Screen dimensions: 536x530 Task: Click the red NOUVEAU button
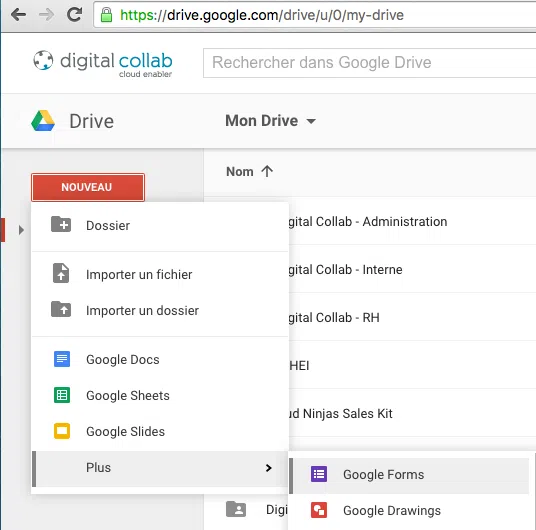click(x=88, y=187)
